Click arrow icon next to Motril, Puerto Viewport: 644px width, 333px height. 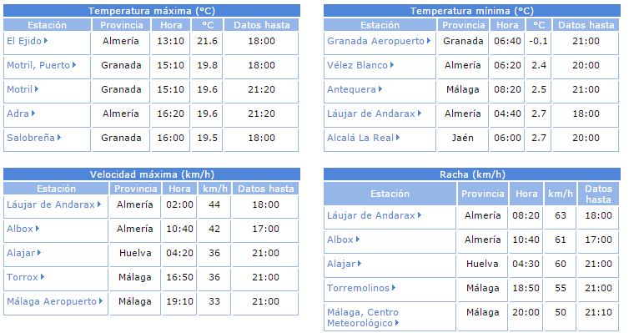pos(74,65)
